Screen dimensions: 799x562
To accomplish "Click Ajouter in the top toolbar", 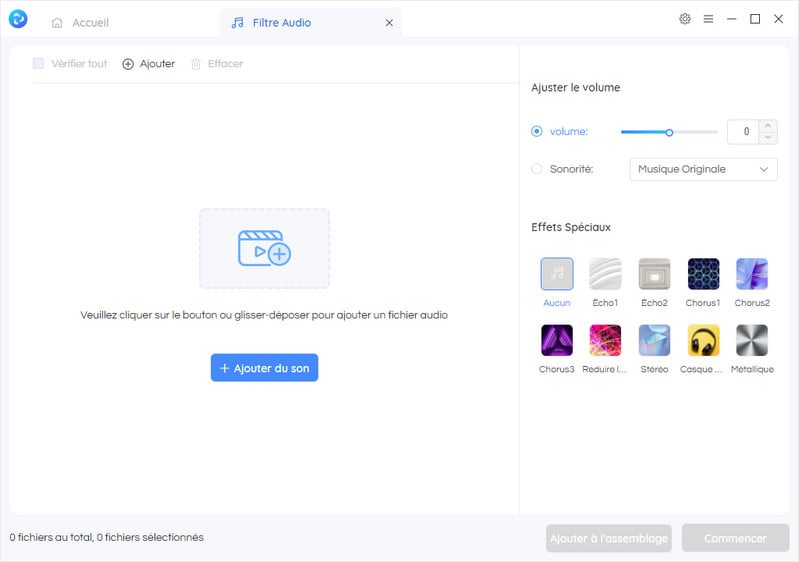I will click(149, 64).
